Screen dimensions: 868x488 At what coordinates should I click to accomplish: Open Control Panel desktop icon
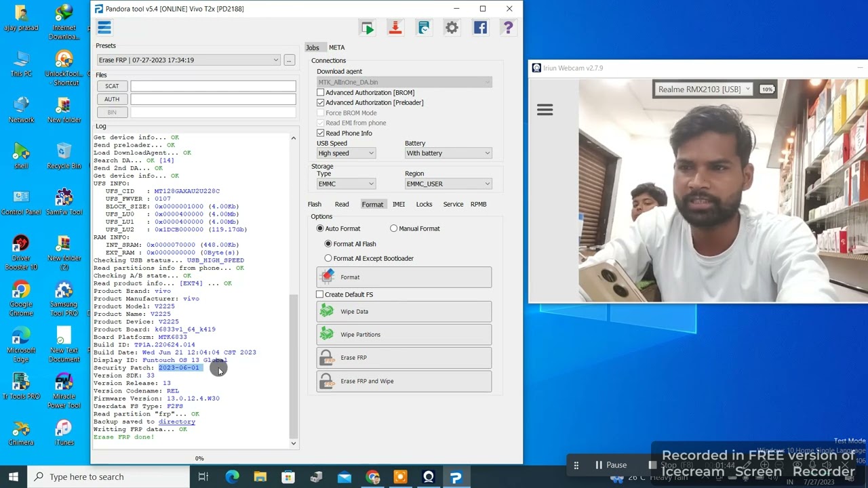[x=21, y=201]
